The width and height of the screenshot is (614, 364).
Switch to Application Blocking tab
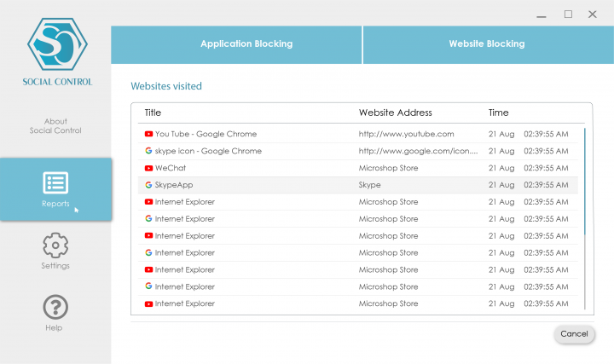(246, 43)
